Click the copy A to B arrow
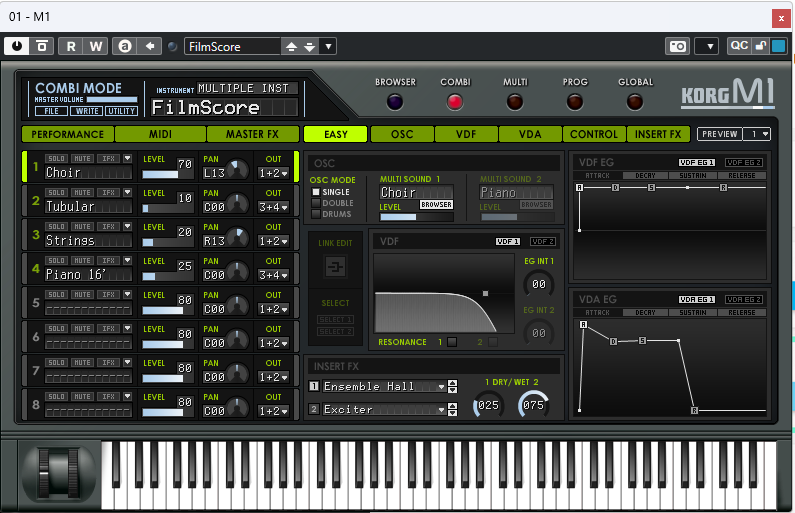 pyautogui.click(x=150, y=46)
